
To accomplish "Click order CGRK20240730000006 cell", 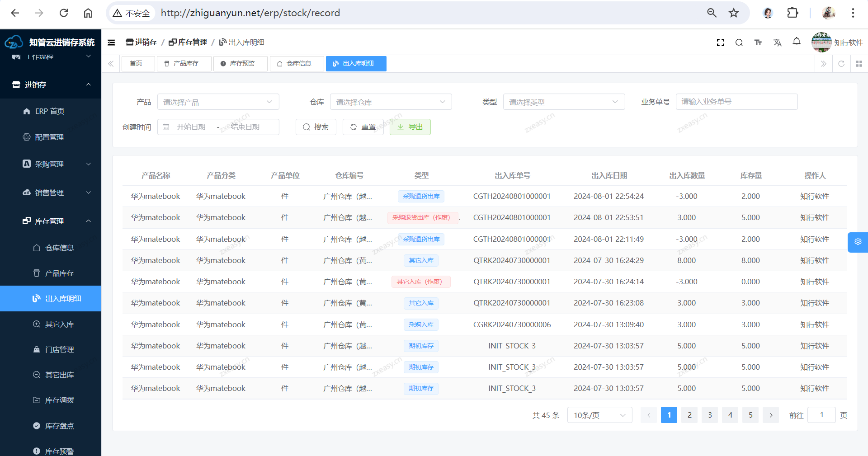I will coord(512,324).
